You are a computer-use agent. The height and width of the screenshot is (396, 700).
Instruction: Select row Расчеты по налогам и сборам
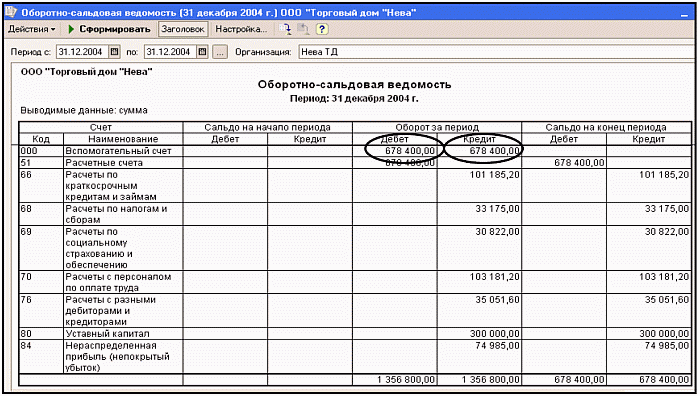tap(355, 214)
